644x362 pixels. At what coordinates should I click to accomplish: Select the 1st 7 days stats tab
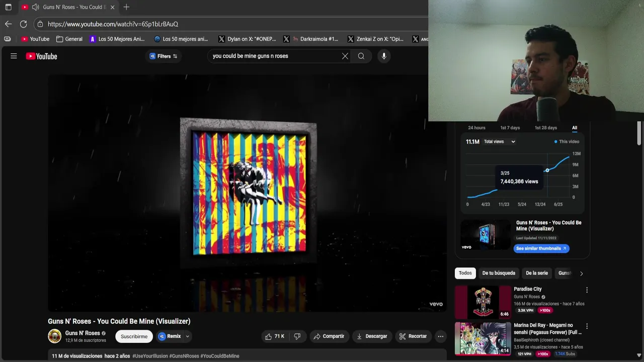pyautogui.click(x=510, y=128)
